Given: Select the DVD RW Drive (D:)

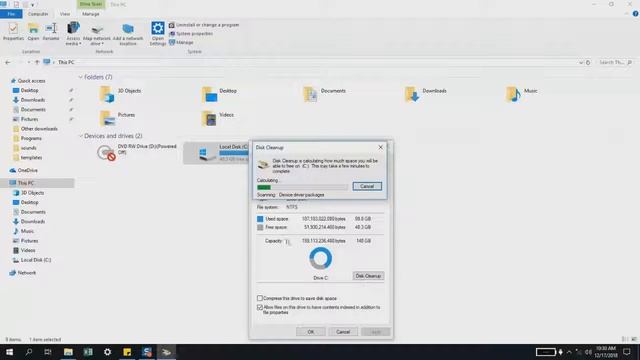Looking at the screenshot, I should (137, 152).
